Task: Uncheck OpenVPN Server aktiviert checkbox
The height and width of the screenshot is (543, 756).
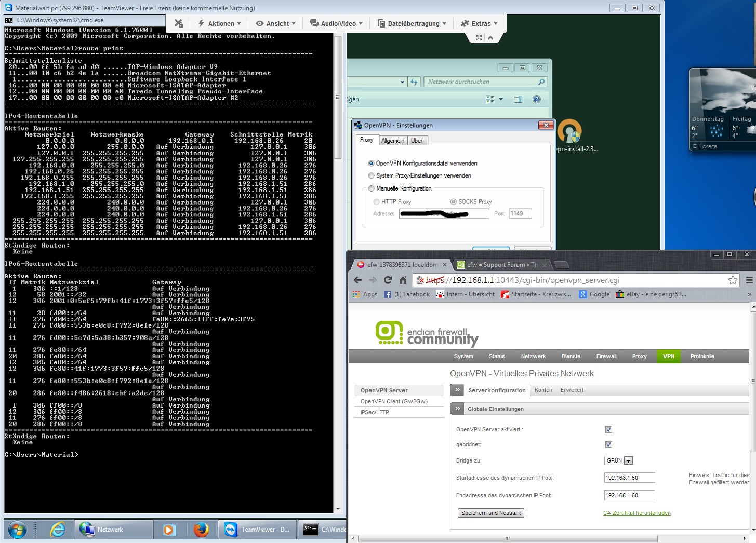Action: 608,429
